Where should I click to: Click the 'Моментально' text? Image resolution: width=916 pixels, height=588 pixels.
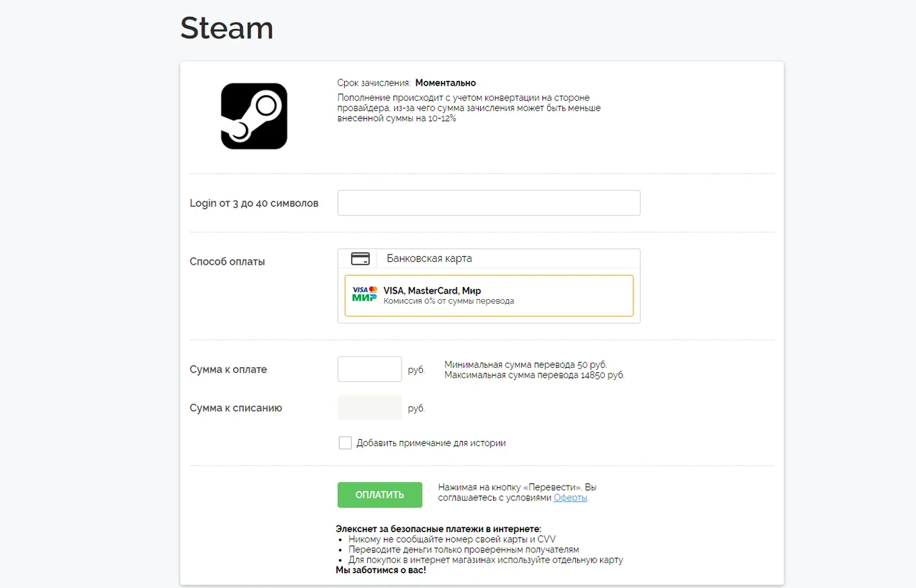445,83
